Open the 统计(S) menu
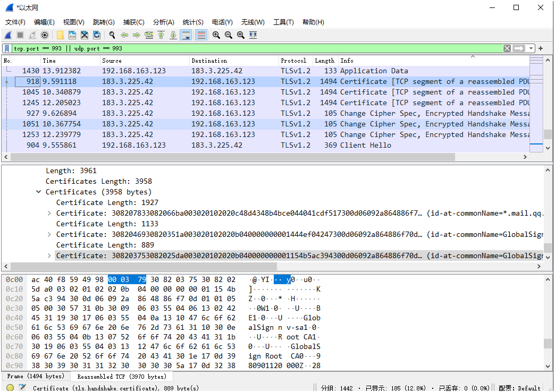The width and height of the screenshot is (555, 392). point(193,22)
